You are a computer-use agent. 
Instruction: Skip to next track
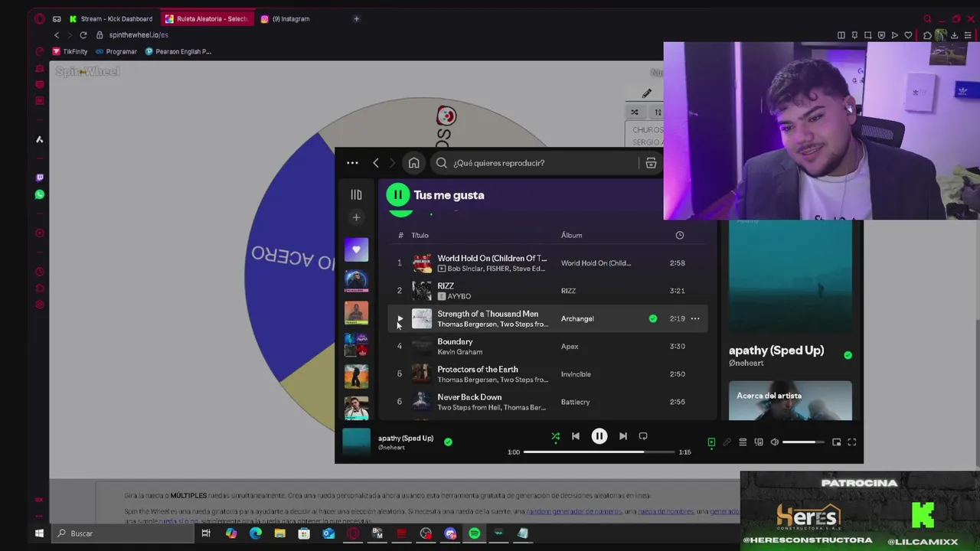(623, 436)
